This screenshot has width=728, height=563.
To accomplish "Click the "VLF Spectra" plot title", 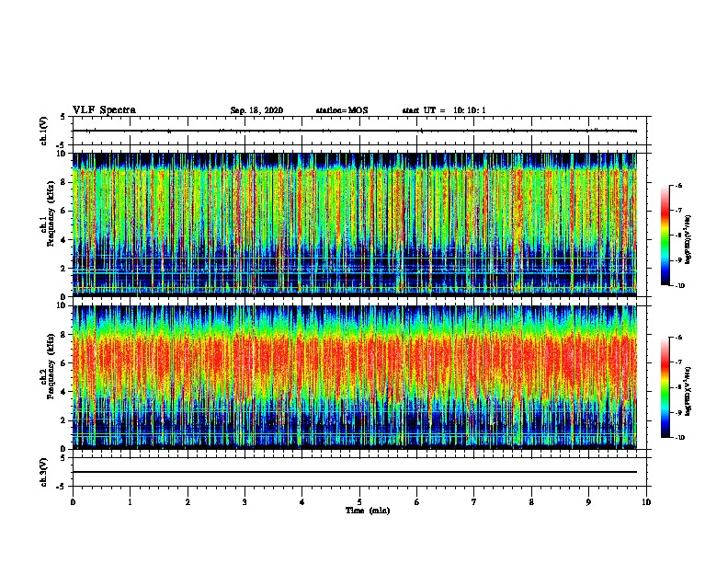I will pos(104,110).
